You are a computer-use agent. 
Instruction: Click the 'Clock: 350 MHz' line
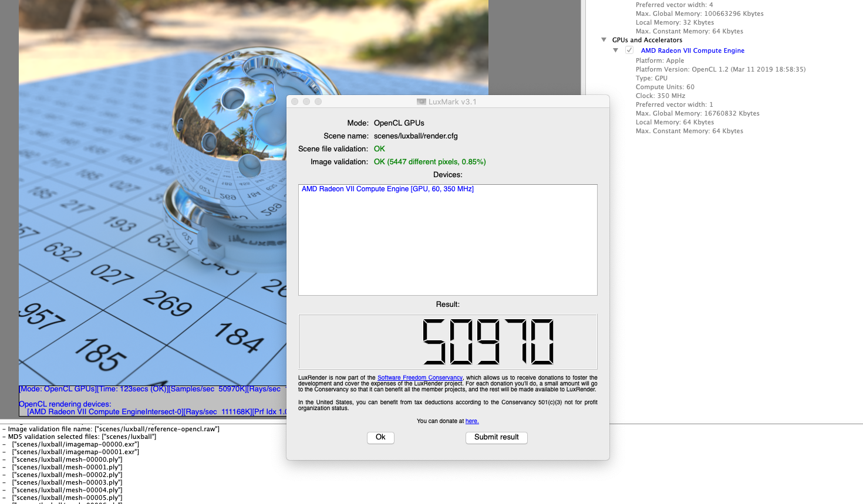(x=660, y=96)
